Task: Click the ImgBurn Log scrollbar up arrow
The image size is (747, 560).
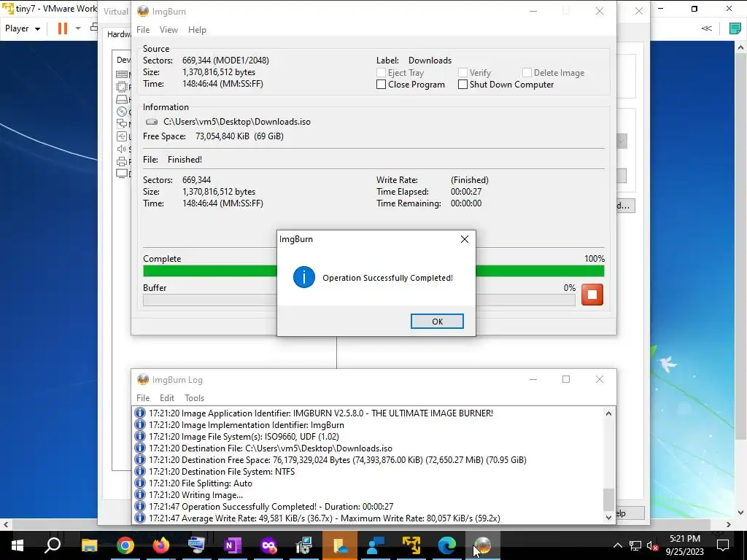Action: click(608, 413)
